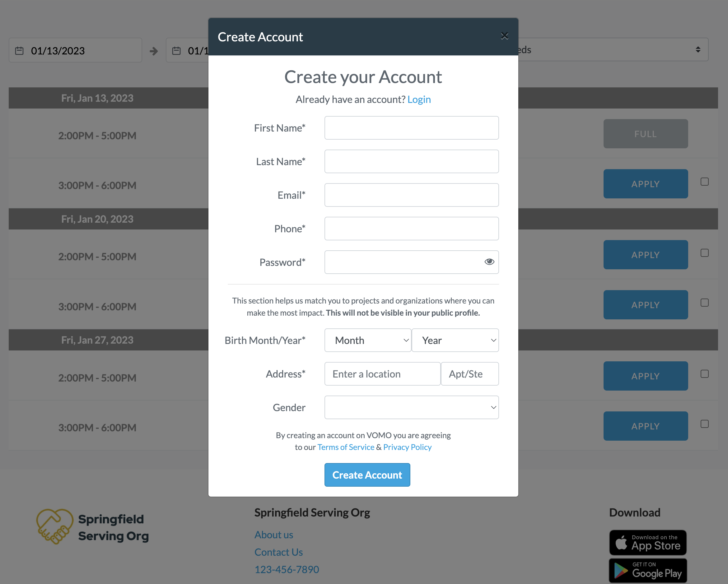
Task: Focus the First Name input field
Action: point(412,128)
